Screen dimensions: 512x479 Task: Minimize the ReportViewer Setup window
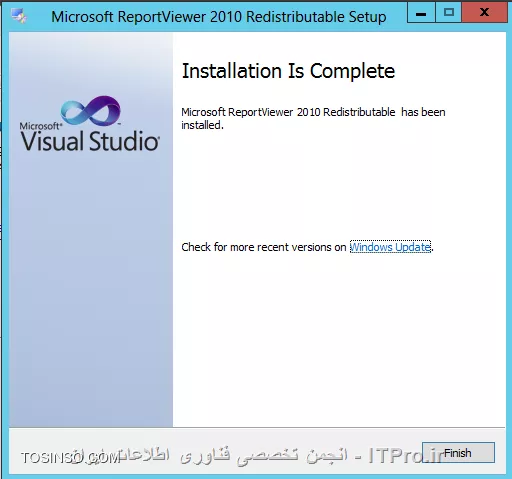(x=421, y=13)
